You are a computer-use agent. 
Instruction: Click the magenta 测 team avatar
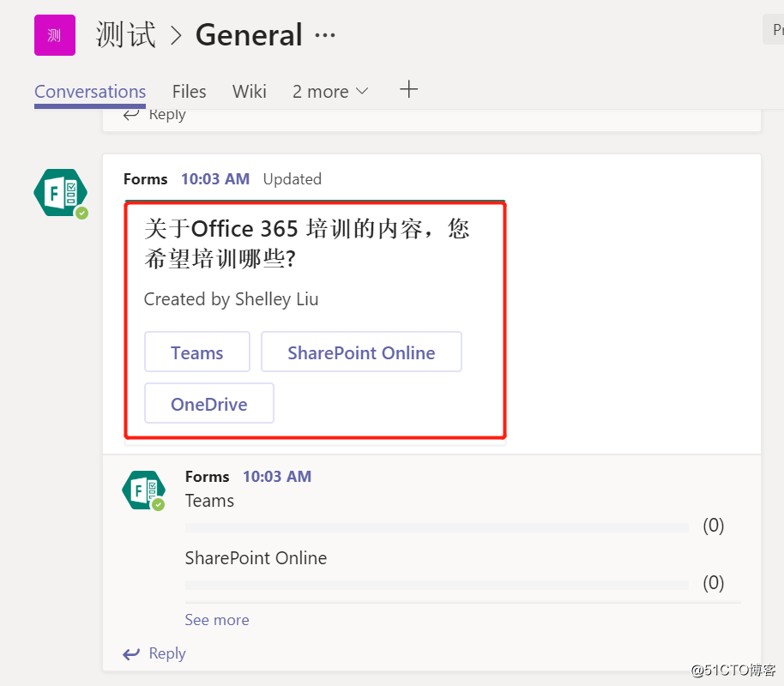tap(55, 35)
